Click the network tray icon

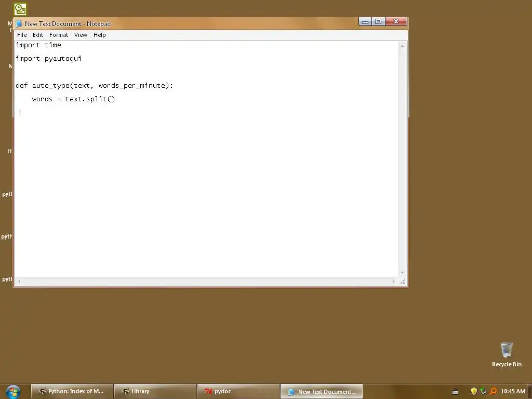484,391
